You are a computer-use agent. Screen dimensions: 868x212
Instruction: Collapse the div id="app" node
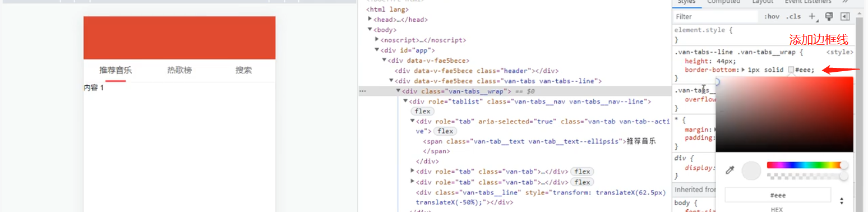point(377,50)
